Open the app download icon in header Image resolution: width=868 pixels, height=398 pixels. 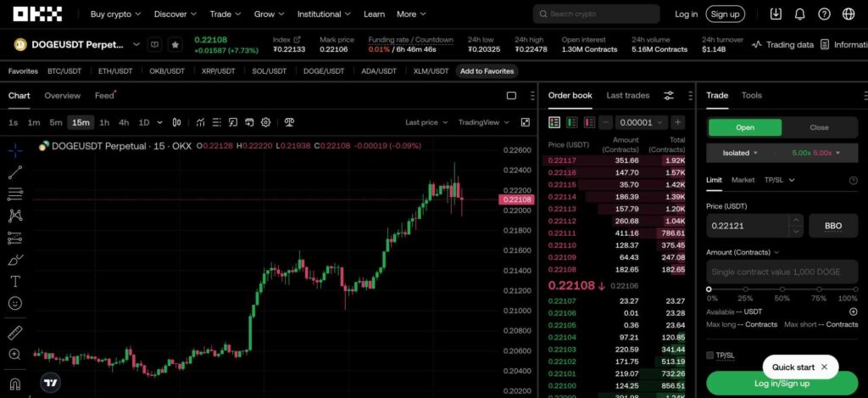tap(776, 14)
